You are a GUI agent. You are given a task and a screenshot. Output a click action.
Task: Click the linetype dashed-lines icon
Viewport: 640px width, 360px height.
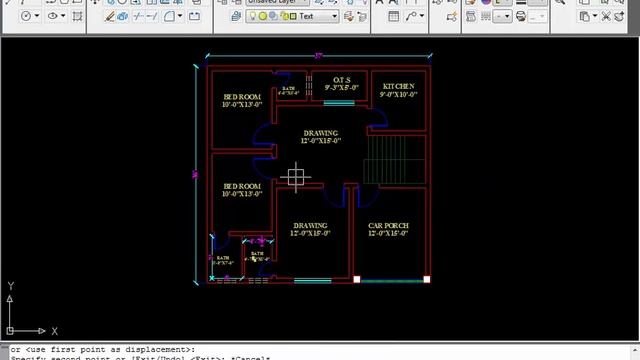pyautogui.click(x=486, y=16)
